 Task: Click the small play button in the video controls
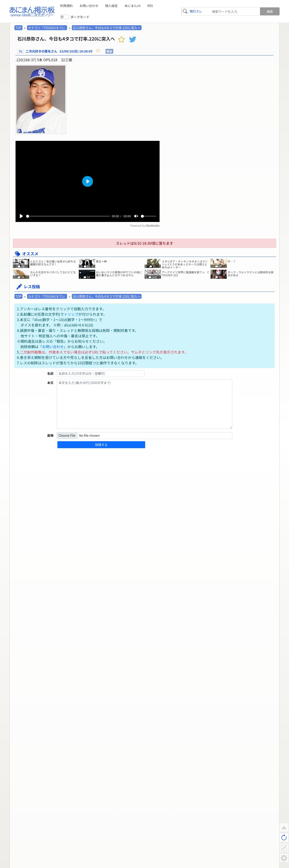coord(21,216)
